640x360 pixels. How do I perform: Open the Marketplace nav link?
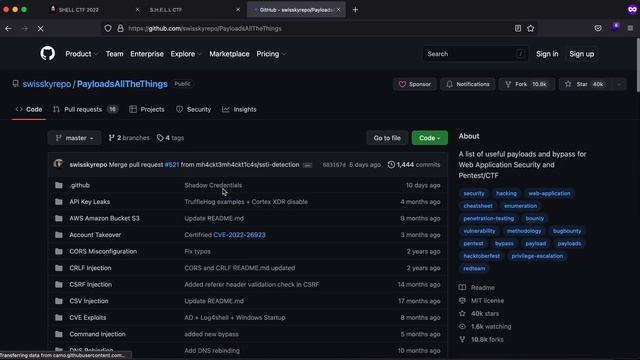[x=229, y=54]
